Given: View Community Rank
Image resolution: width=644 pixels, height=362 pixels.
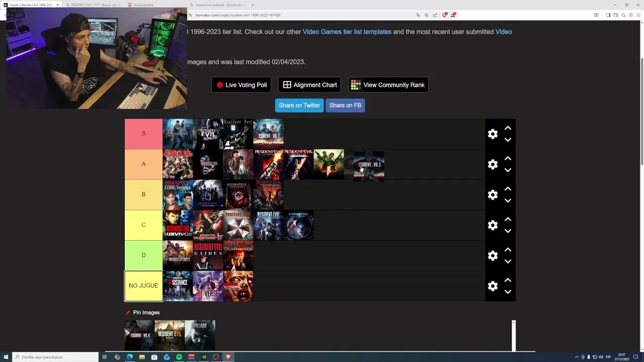Looking at the screenshot, I should tap(388, 85).
